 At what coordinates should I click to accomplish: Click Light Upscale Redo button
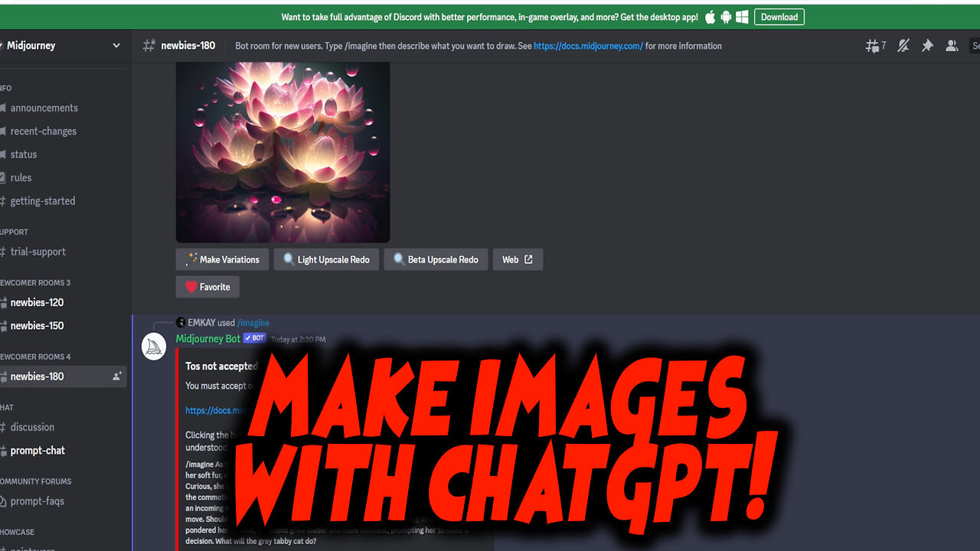click(326, 259)
